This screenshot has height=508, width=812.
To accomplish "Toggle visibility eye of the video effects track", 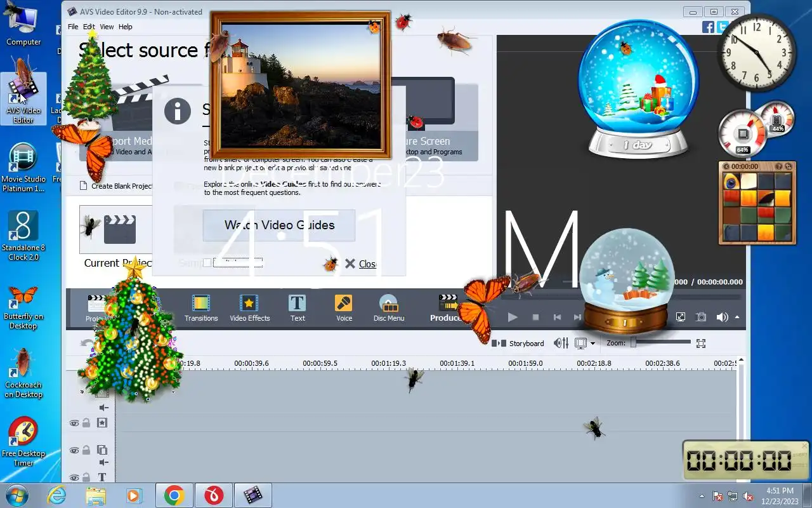I will (x=74, y=423).
